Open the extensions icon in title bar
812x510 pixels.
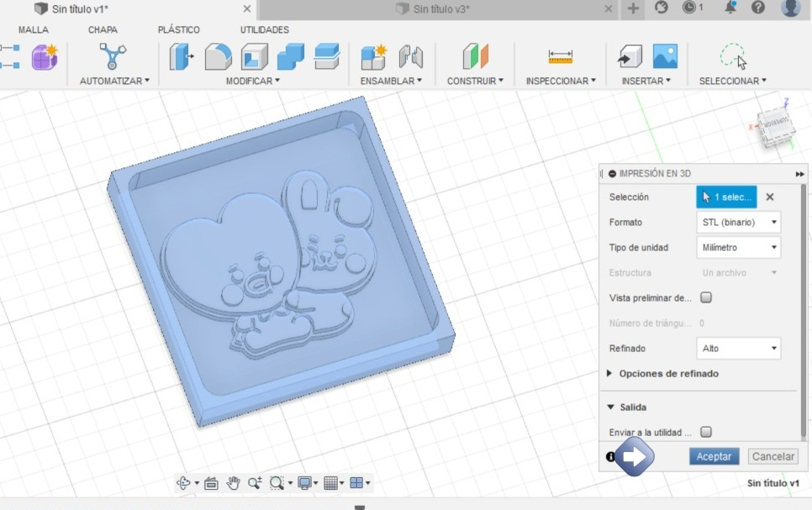[x=661, y=8]
